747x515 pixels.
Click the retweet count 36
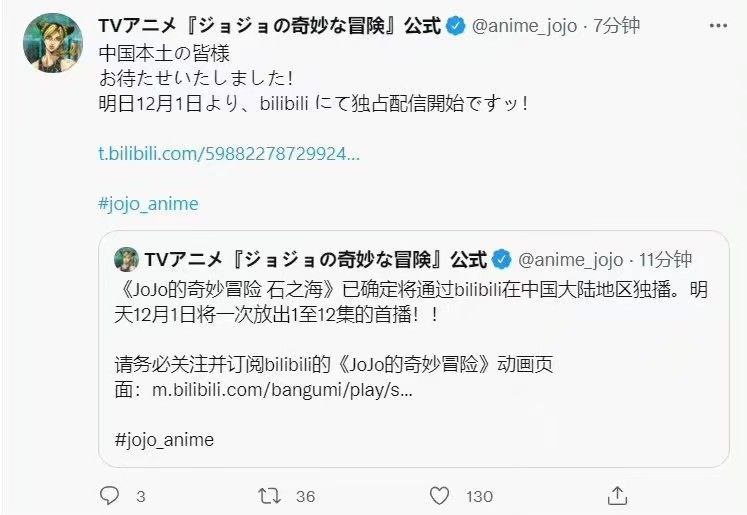click(305, 496)
